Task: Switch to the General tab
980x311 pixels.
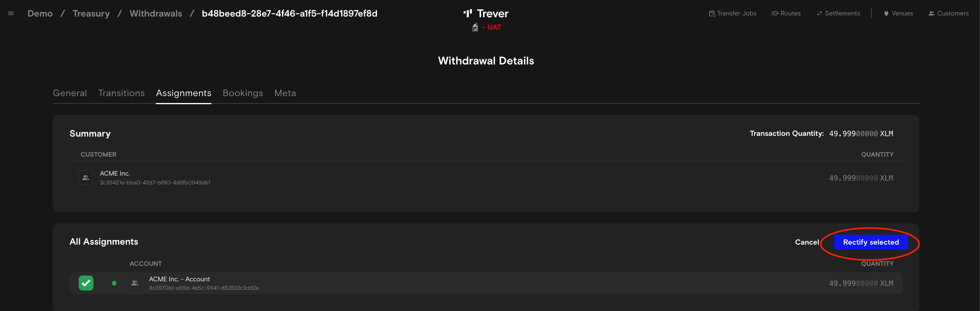Action: pyautogui.click(x=70, y=93)
